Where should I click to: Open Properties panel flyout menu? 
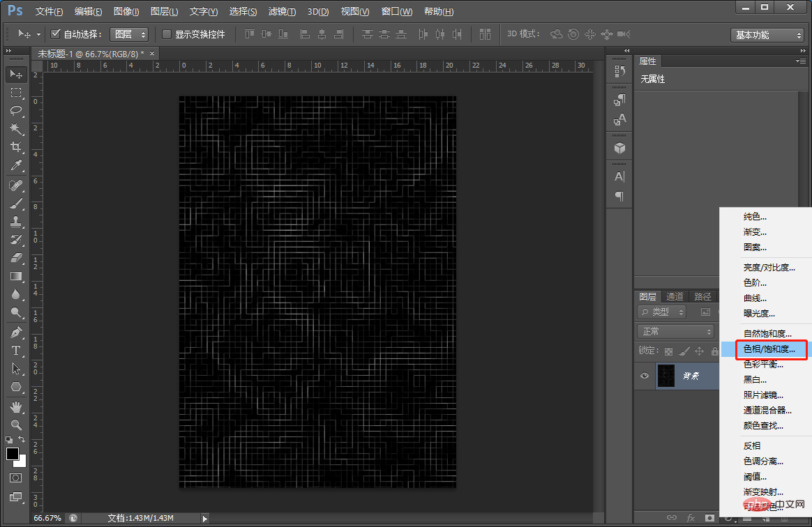pyautogui.click(x=801, y=61)
